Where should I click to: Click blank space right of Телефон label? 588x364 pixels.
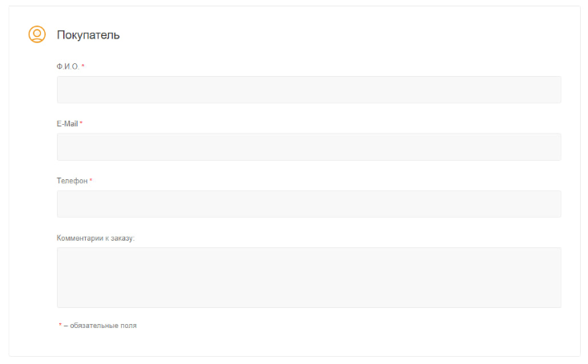[x=320, y=182]
